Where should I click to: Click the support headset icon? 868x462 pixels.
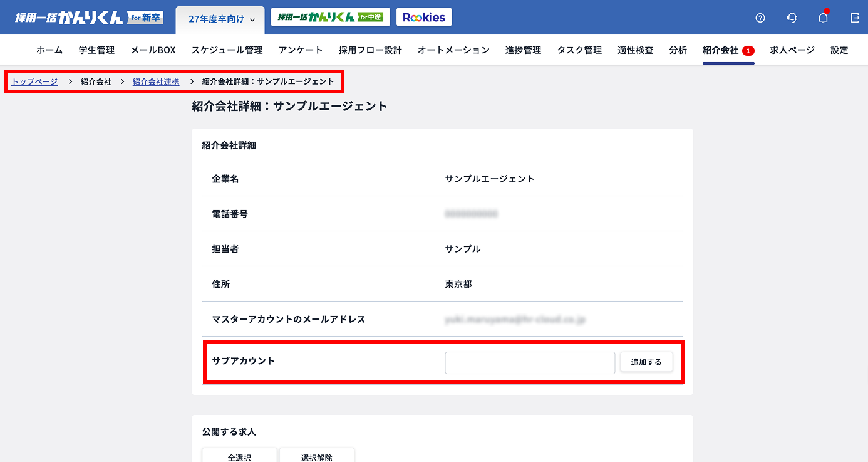click(x=792, y=18)
